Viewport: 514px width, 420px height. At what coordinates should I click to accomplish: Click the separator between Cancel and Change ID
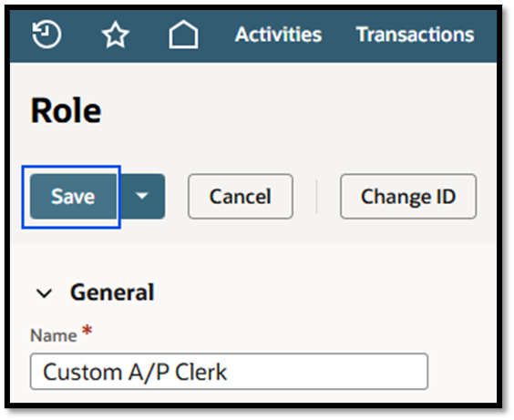pyautogui.click(x=316, y=197)
